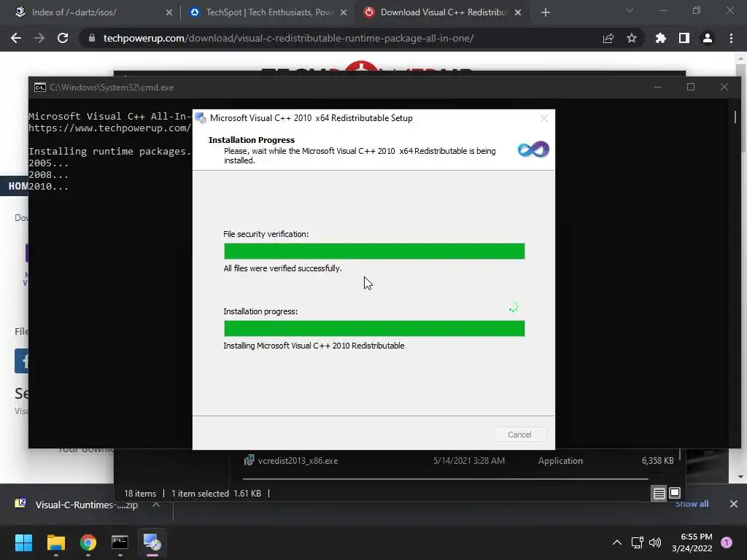Click the Installation progress bar
Image resolution: width=747 pixels, height=560 pixels.
tap(374, 328)
